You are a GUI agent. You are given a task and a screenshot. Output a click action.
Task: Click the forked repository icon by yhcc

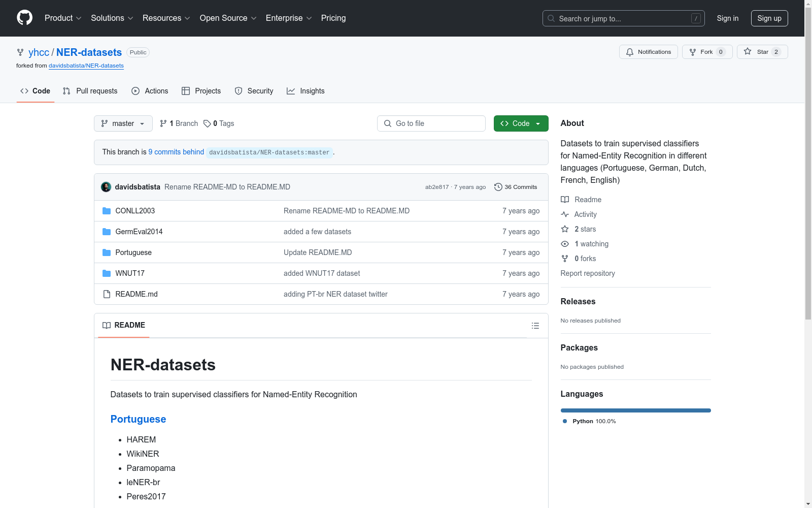[20, 52]
